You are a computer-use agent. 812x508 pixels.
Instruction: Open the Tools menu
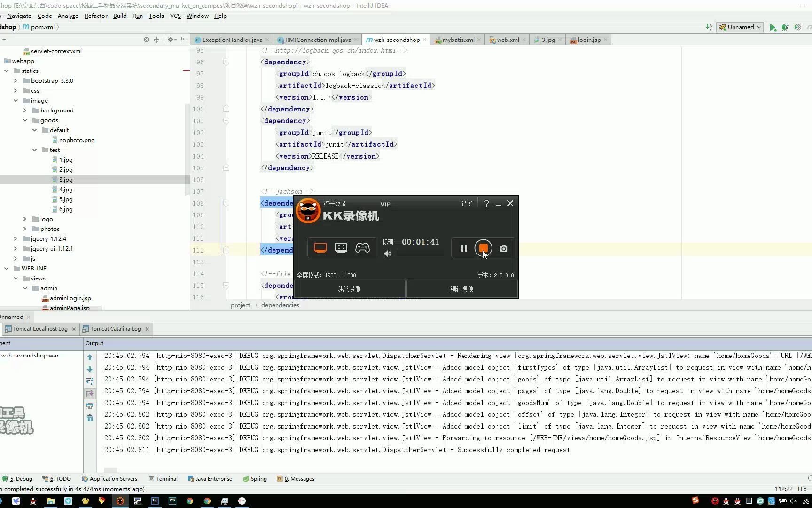point(156,16)
